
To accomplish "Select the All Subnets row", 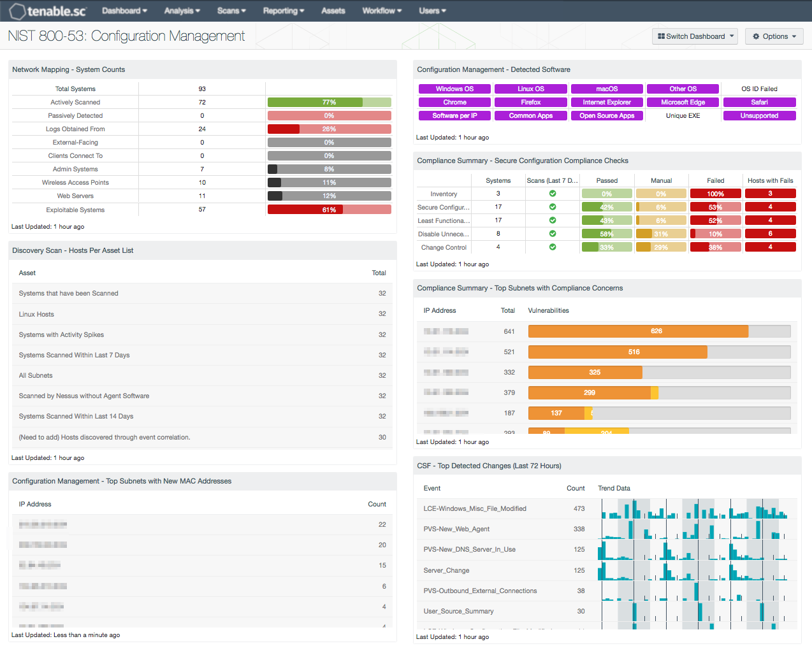I will 202,375.
